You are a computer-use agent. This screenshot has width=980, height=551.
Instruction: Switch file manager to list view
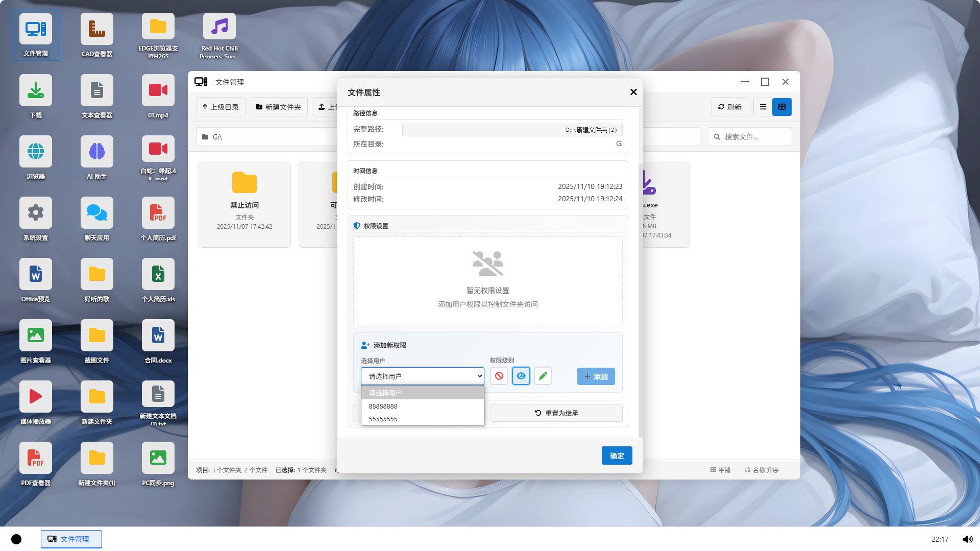coord(763,107)
